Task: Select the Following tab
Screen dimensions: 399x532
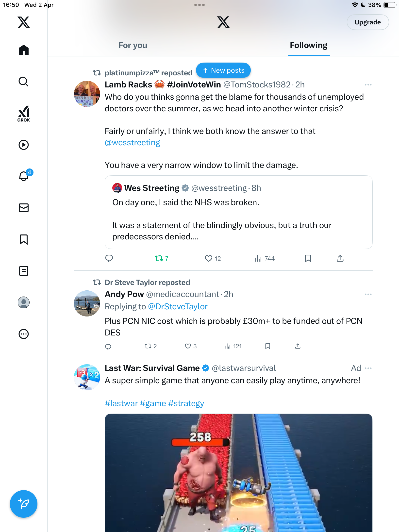Action: (x=309, y=45)
